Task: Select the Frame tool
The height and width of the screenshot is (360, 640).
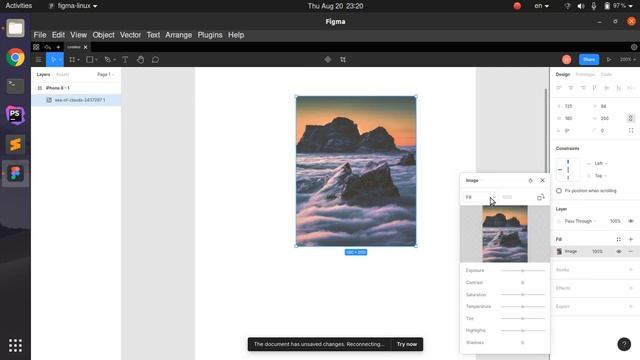Action: pos(72,60)
